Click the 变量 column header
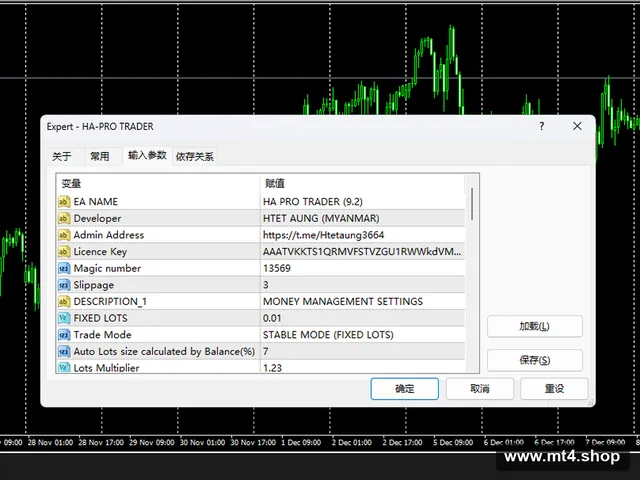 pyautogui.click(x=158, y=184)
